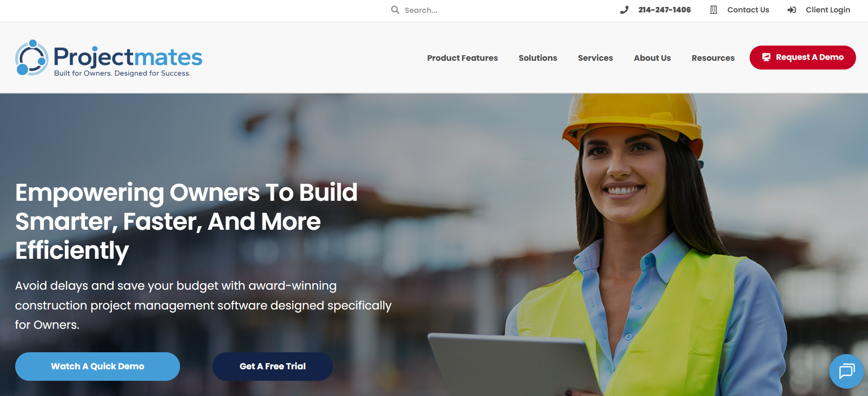This screenshot has height=396, width=868.
Task: Click the magnifying glass search icon
Action: pos(395,10)
